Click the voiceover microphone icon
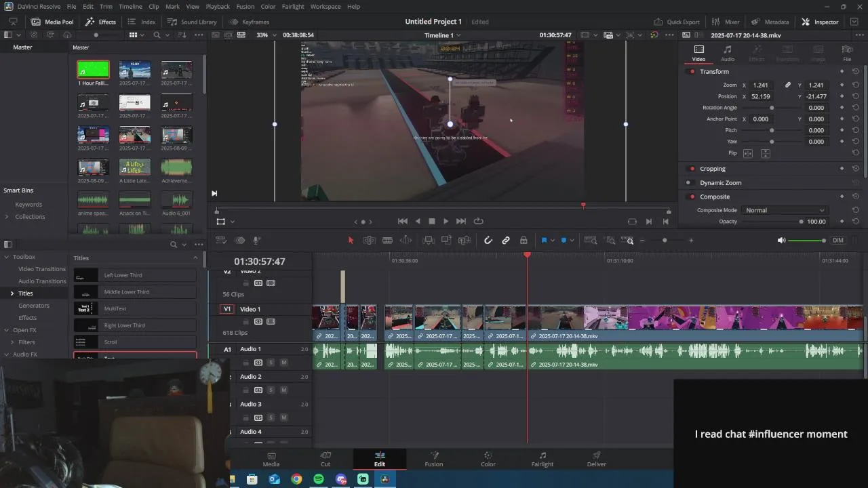The height and width of the screenshot is (488, 868). click(257, 241)
